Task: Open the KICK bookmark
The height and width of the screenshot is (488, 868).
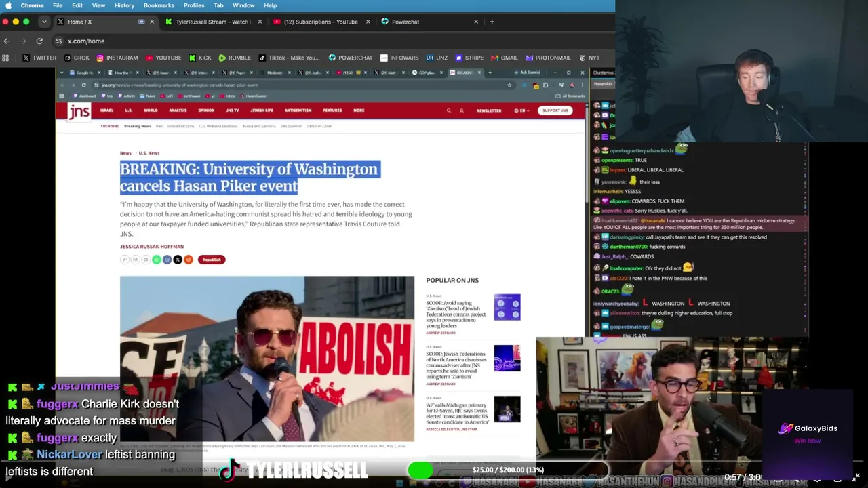Action: [200, 58]
